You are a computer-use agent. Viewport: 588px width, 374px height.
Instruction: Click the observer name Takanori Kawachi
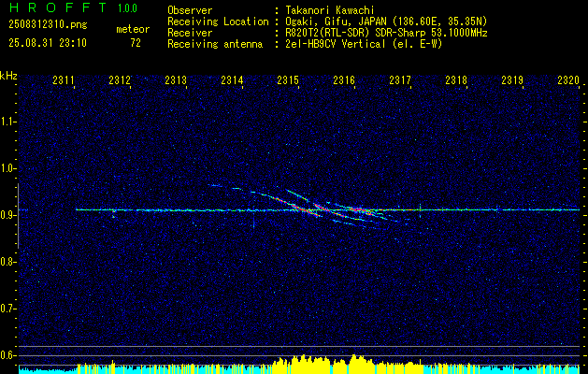coord(330,10)
